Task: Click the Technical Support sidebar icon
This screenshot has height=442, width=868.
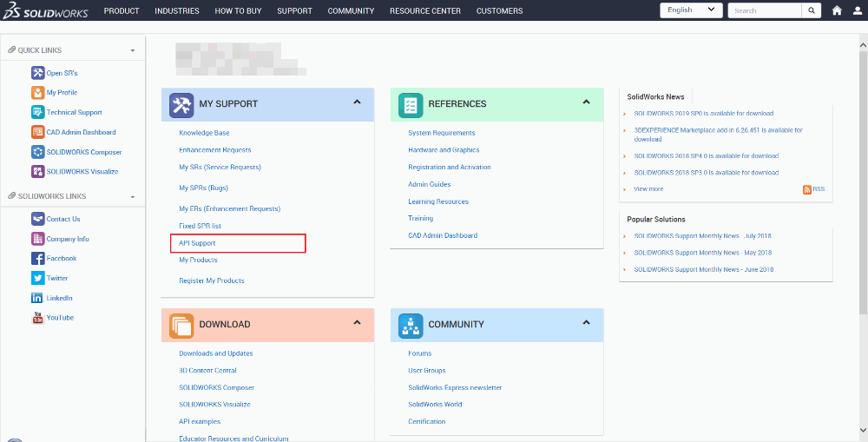Action: [37, 112]
